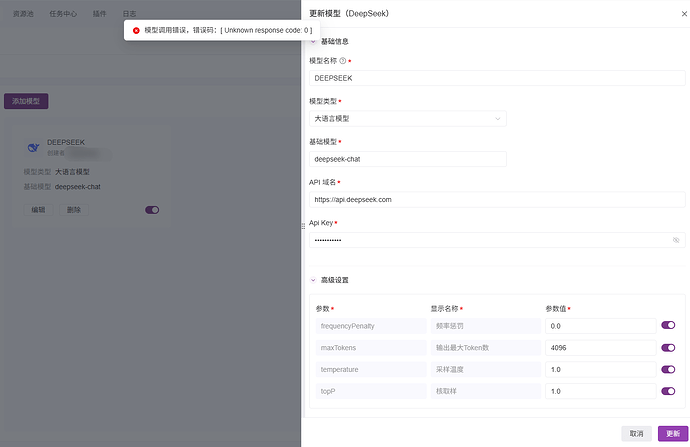
Task: Edit the temperature value 1.0
Action: (600, 370)
